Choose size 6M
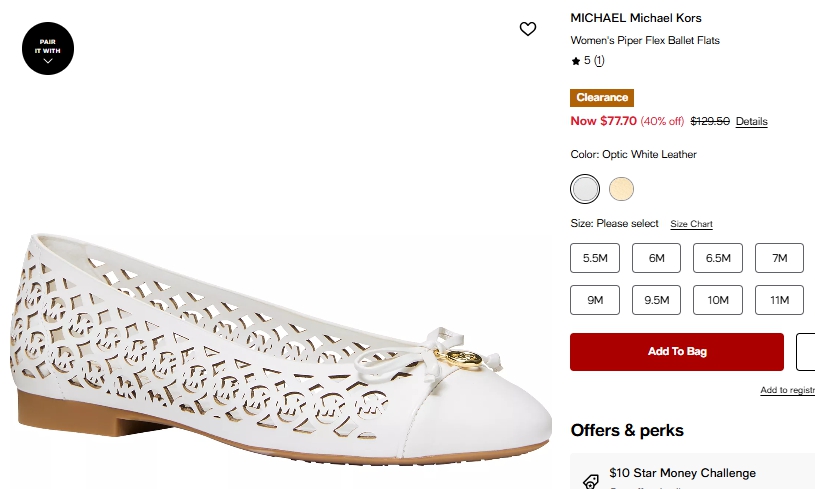 pyautogui.click(x=657, y=258)
